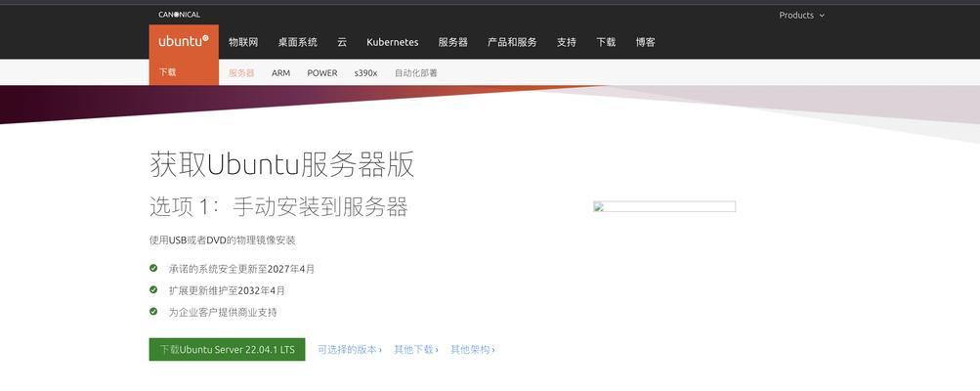Select the 自动化部署 sub-navigation tab
The width and height of the screenshot is (980, 391).
[x=415, y=72]
